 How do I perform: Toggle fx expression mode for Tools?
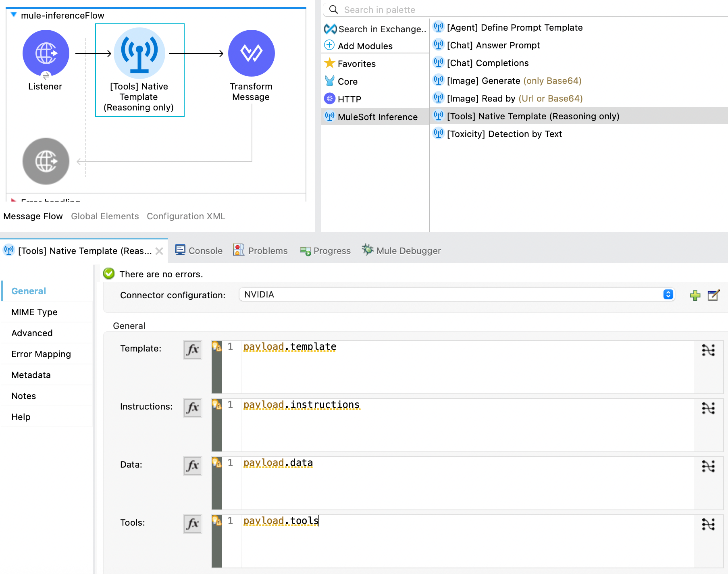(x=193, y=524)
